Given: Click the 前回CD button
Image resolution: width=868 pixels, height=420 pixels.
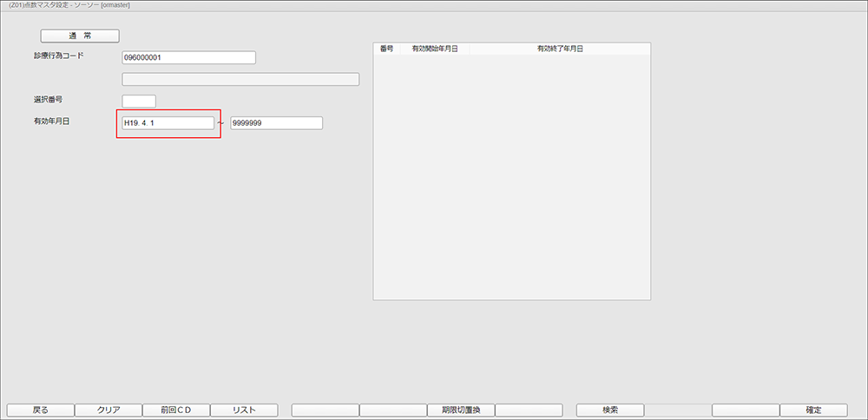Looking at the screenshot, I should click(x=176, y=410).
